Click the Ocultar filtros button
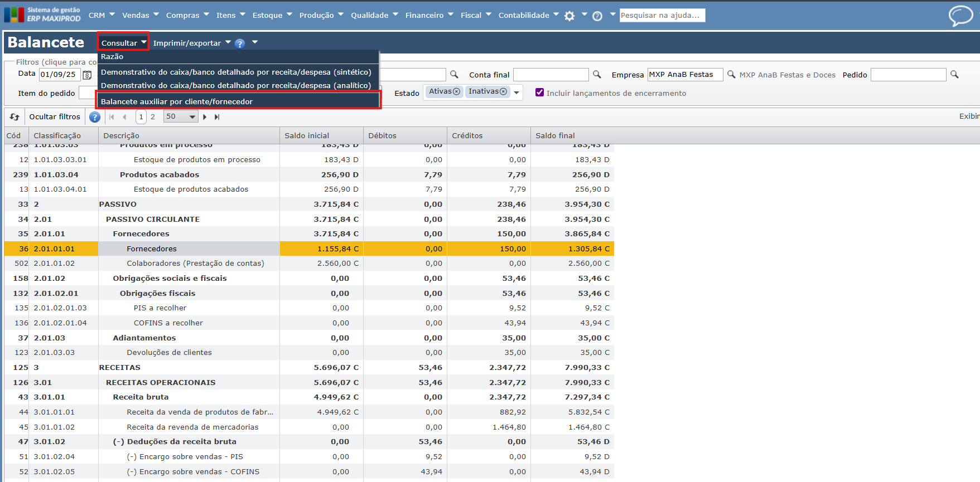The height and width of the screenshot is (482, 980). [55, 117]
